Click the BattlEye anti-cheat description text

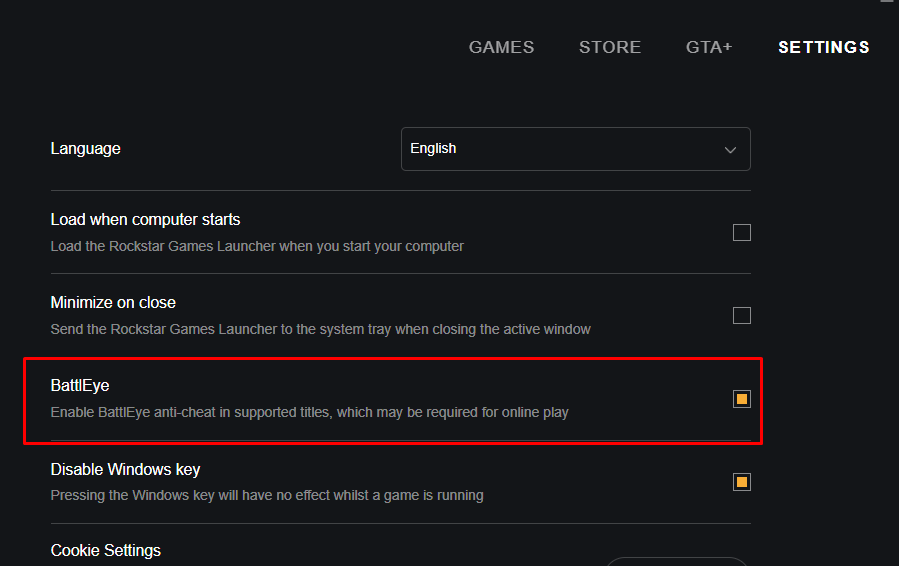(309, 412)
